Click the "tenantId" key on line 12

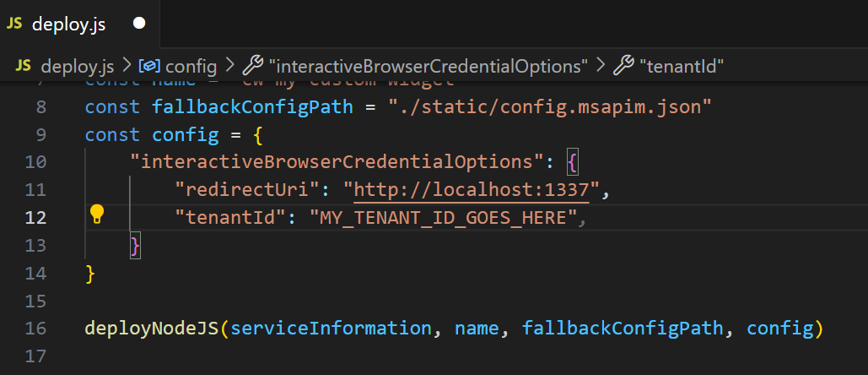click(231, 217)
